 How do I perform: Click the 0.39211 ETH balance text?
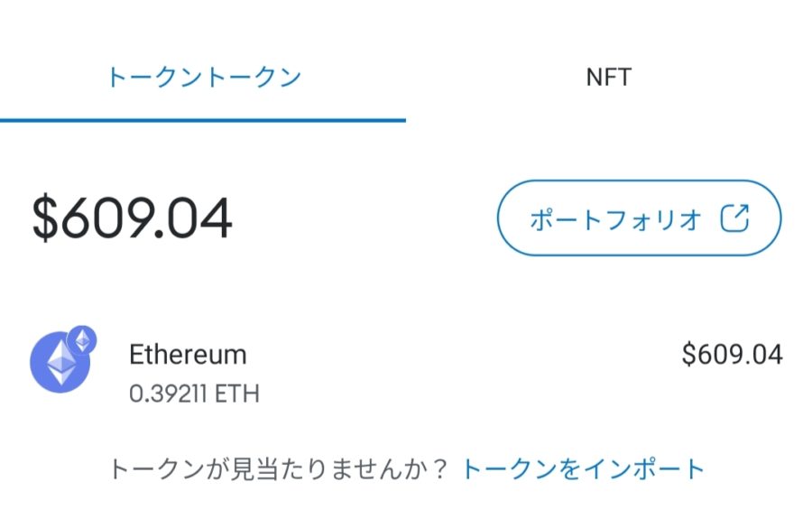coord(195,394)
